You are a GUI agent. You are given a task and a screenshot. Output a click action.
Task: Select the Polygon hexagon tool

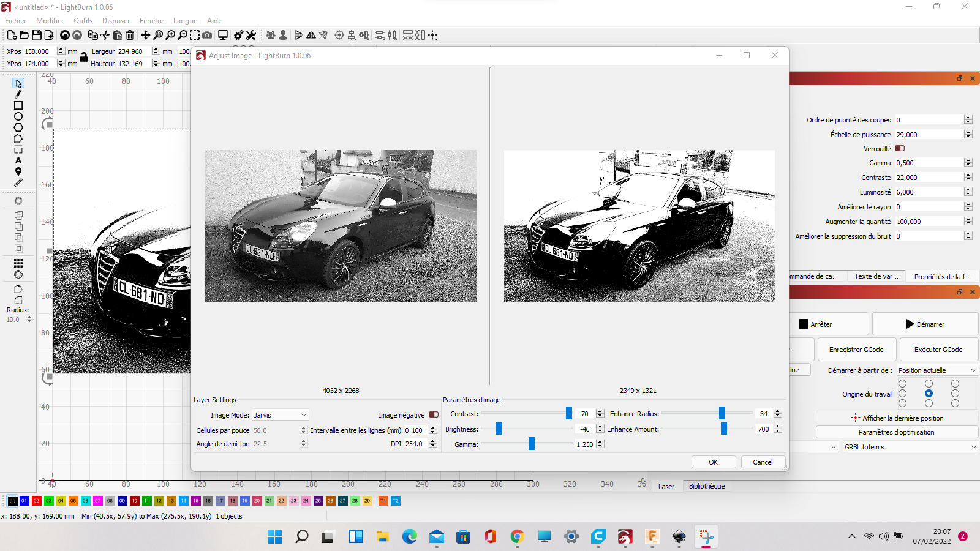pos(18,127)
